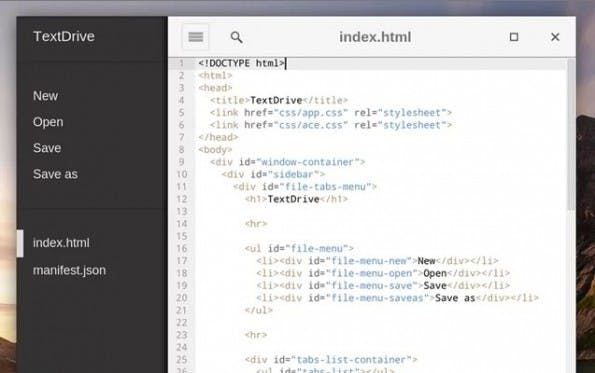Image resolution: width=595 pixels, height=373 pixels.
Task: Click the file-menu-saveas code line
Action: point(397,298)
